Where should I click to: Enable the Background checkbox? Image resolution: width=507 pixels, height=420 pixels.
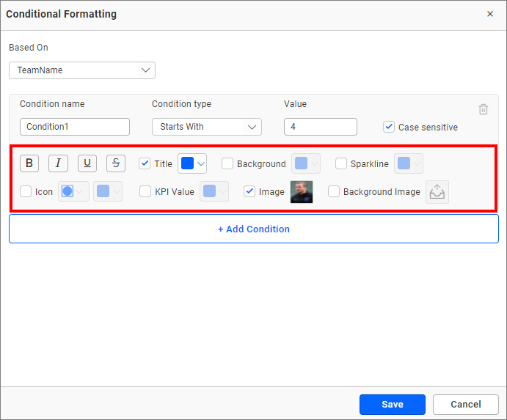[227, 163]
